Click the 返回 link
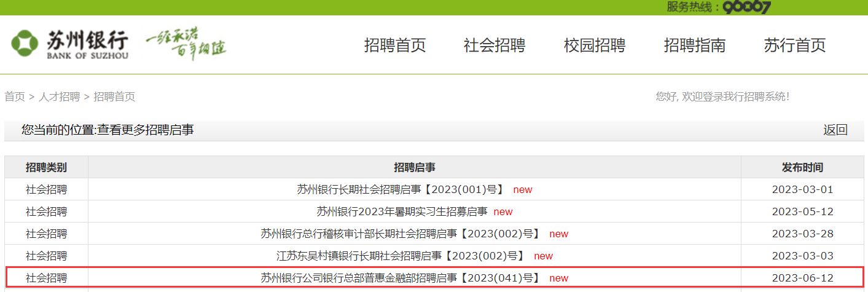Viewport: 868px width, 292px height. pyautogui.click(x=835, y=130)
